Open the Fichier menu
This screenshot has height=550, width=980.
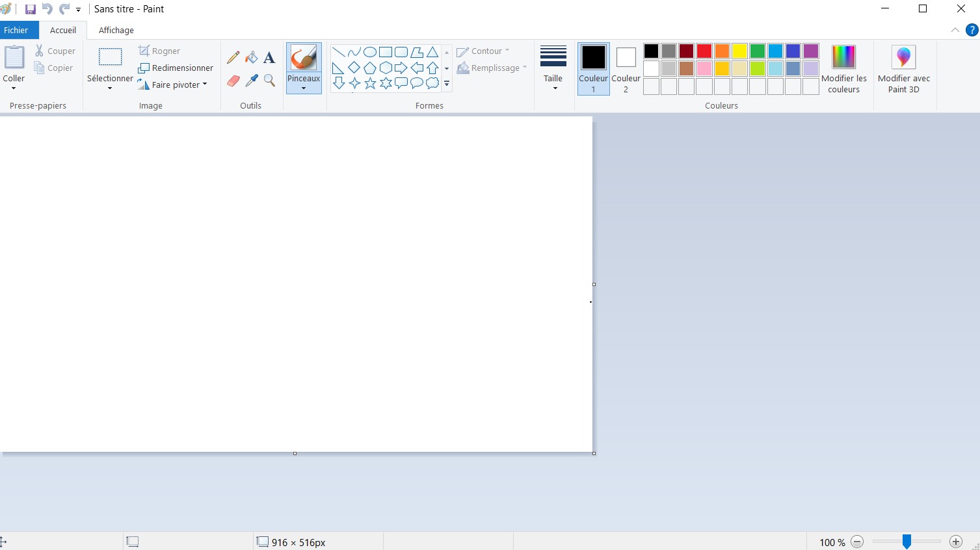pyautogui.click(x=16, y=30)
